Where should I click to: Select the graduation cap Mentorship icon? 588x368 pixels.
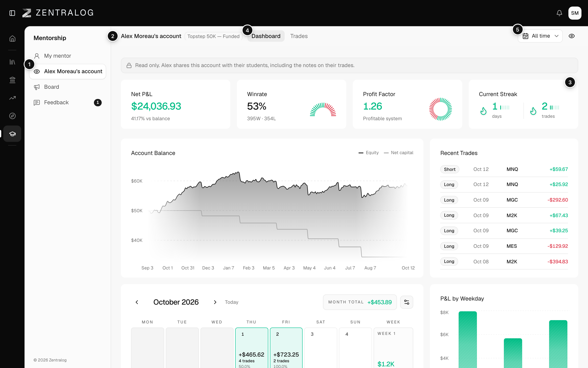coord(12,134)
